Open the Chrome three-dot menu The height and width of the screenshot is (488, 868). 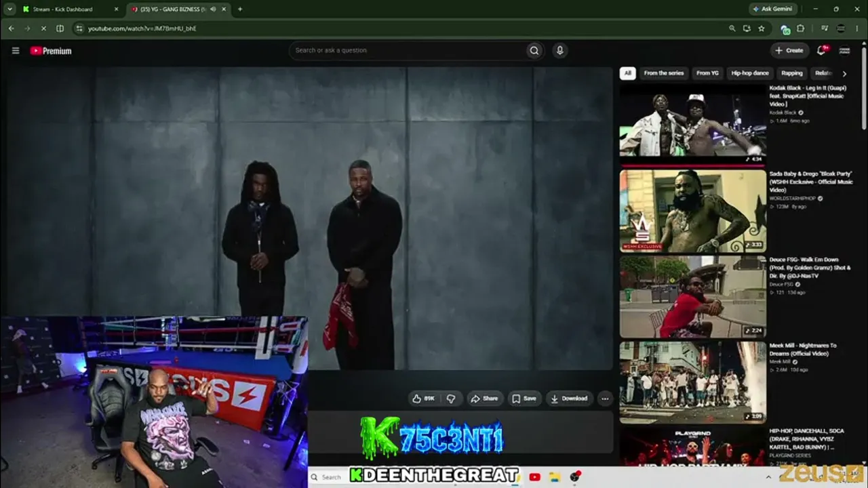(859, 28)
